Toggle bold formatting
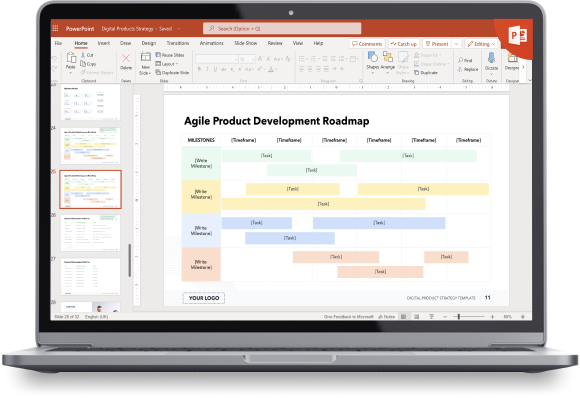Viewport: 580px width, 398px height. [x=199, y=69]
